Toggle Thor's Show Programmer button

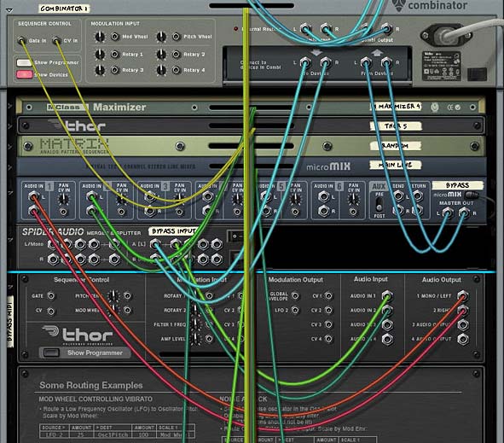[51, 353]
